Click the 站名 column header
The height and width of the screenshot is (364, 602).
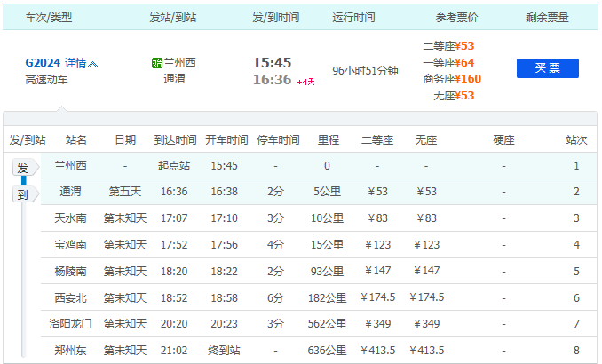click(76, 139)
